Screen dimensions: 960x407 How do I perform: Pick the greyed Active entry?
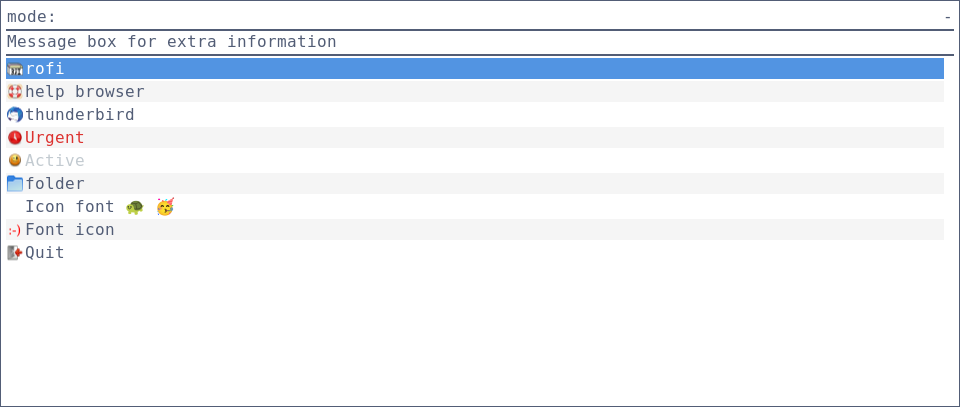click(x=54, y=160)
